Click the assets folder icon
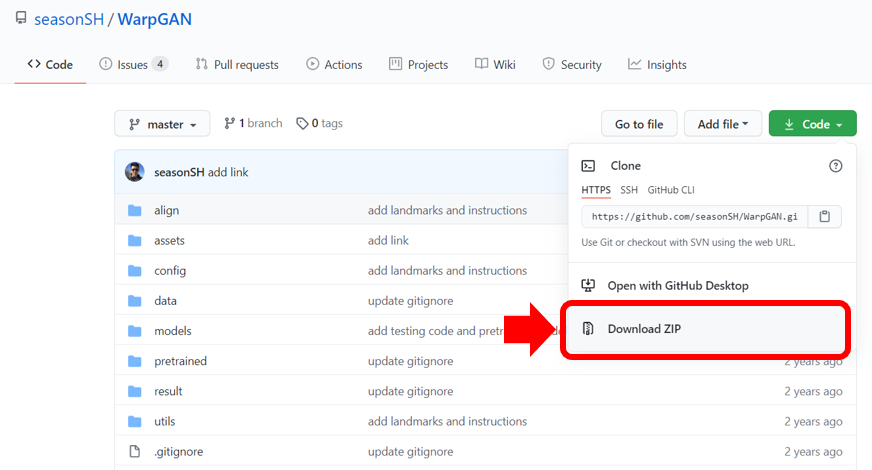 pyautogui.click(x=135, y=240)
